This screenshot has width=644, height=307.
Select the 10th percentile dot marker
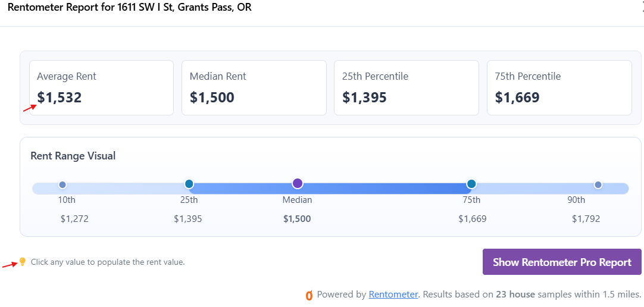pos(62,184)
